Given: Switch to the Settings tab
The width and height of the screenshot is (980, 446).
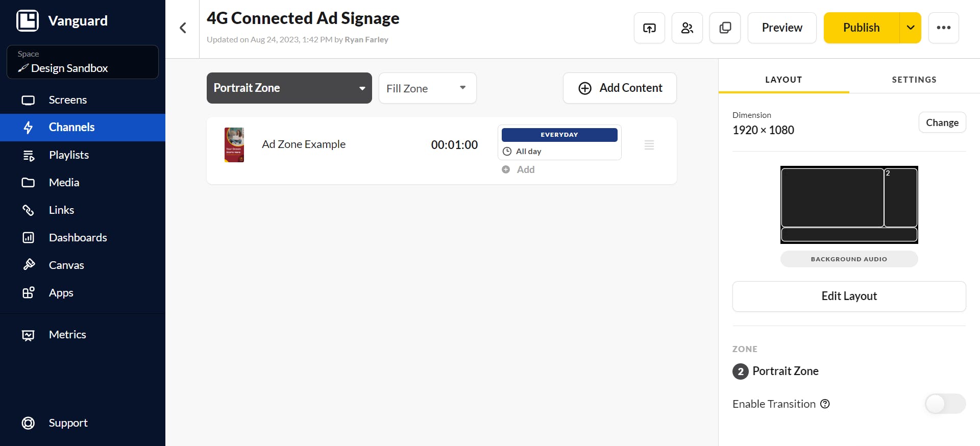Looking at the screenshot, I should coord(914,80).
